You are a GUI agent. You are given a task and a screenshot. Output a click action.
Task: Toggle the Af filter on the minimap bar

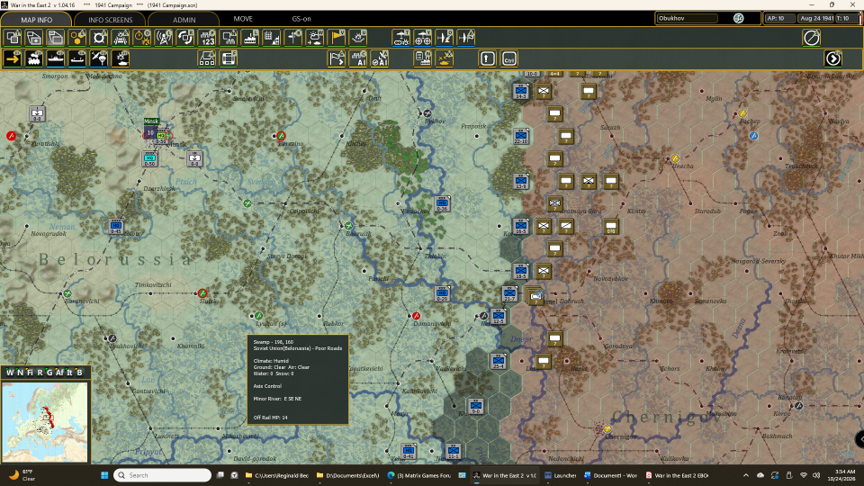[x=59, y=372]
